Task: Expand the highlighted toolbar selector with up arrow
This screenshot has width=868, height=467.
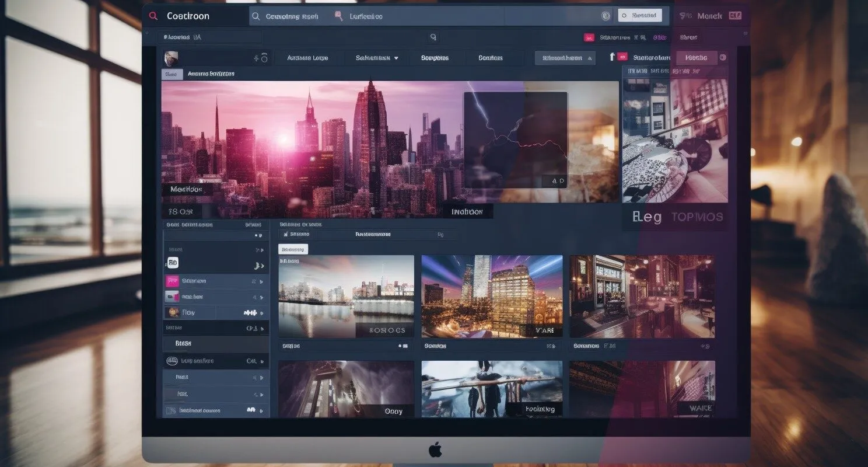Action: [565, 58]
